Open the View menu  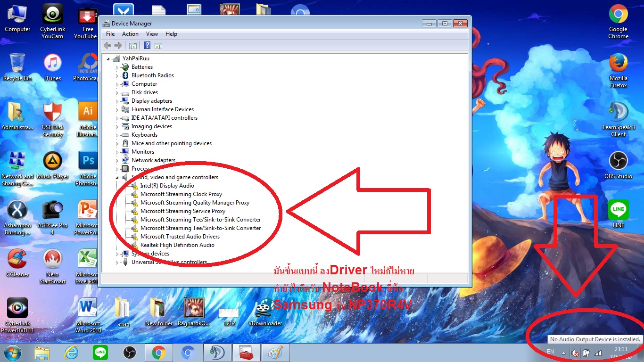click(152, 34)
